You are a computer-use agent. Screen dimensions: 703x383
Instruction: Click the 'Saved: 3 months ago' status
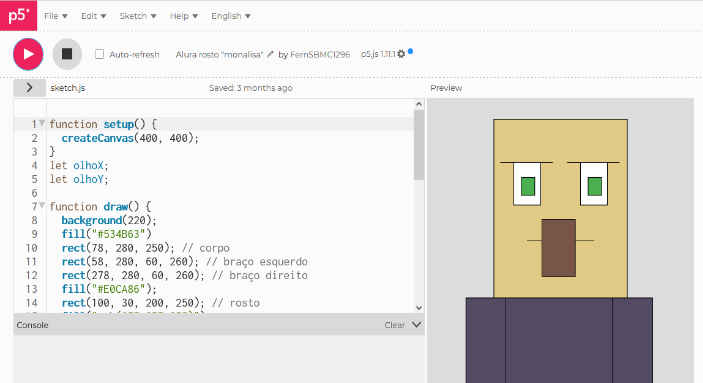point(251,88)
